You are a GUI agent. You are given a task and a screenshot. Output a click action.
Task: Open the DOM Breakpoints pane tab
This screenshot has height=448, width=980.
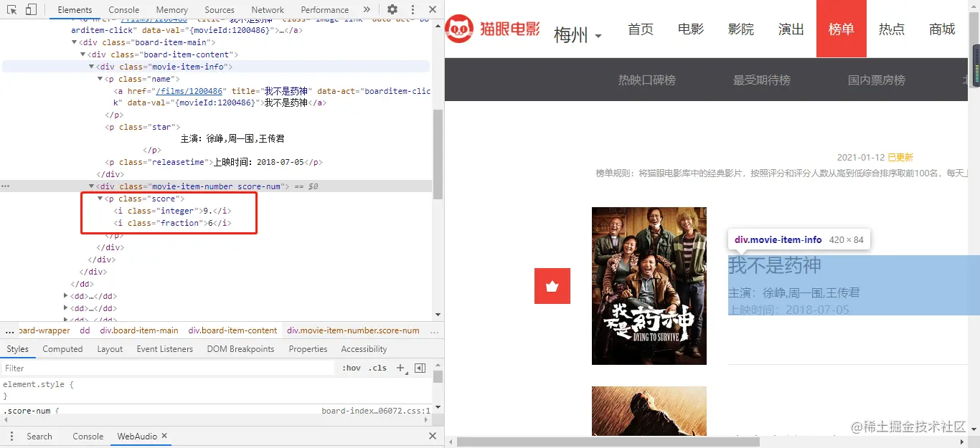point(241,349)
